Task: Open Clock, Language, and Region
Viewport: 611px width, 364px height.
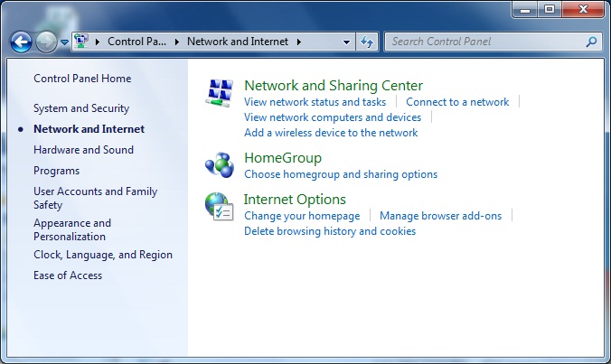Action: (x=103, y=255)
